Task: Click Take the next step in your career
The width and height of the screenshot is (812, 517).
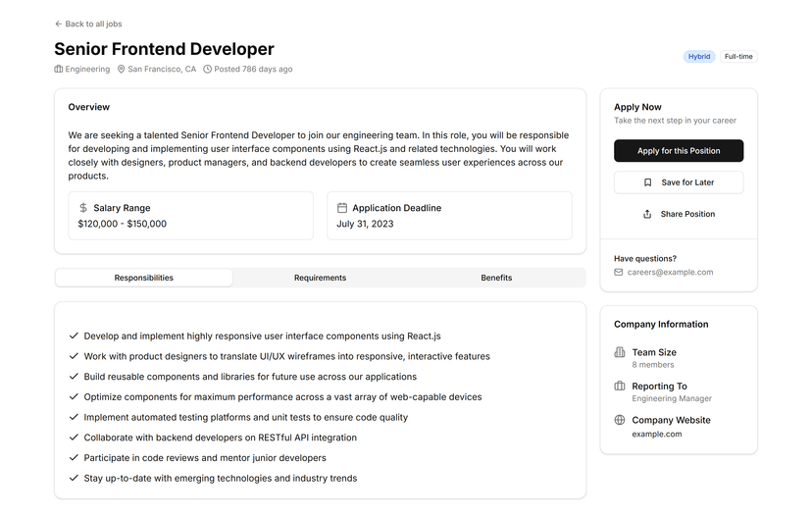Action: coord(676,121)
